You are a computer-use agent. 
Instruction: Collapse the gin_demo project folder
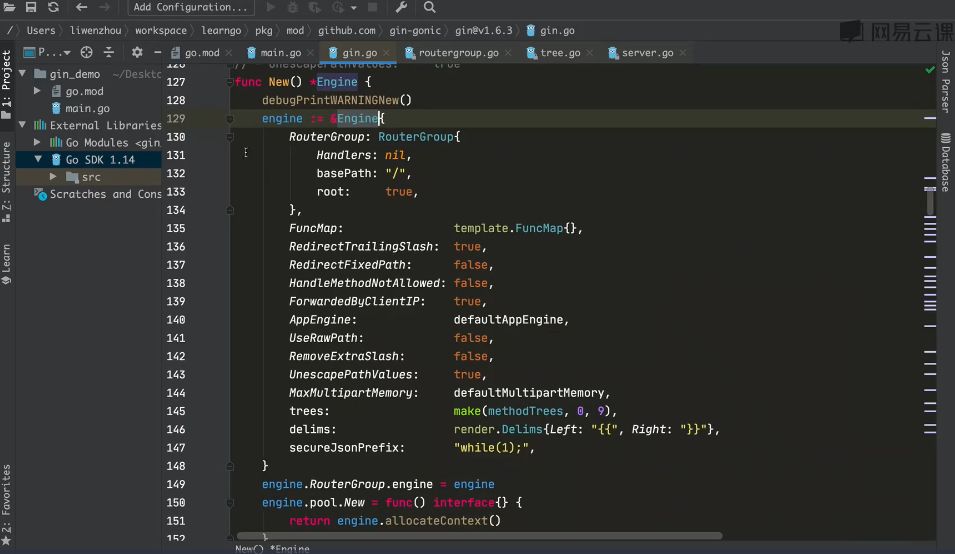(x=23, y=74)
